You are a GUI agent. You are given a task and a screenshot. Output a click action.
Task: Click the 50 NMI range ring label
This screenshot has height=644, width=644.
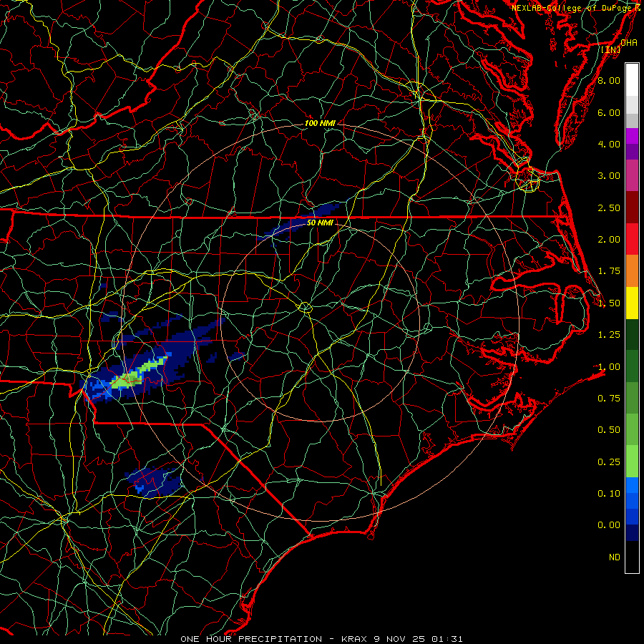click(x=320, y=223)
